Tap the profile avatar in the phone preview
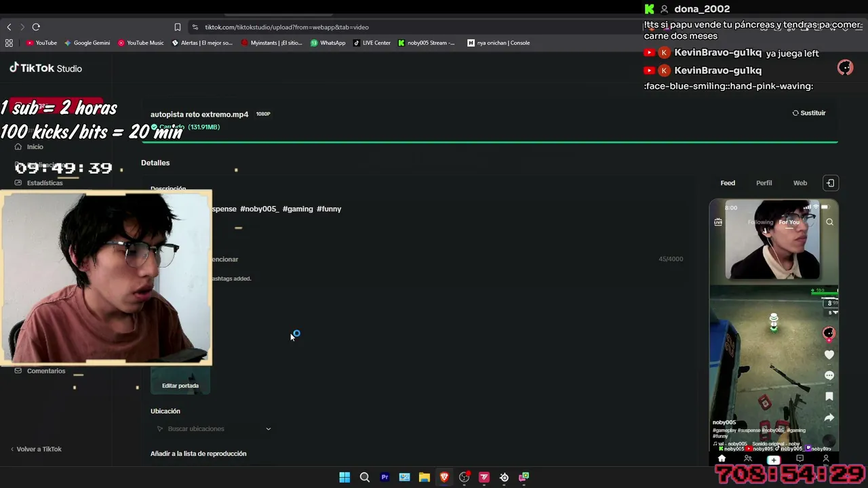Viewport: 868px width, 488px height. pos(829,333)
